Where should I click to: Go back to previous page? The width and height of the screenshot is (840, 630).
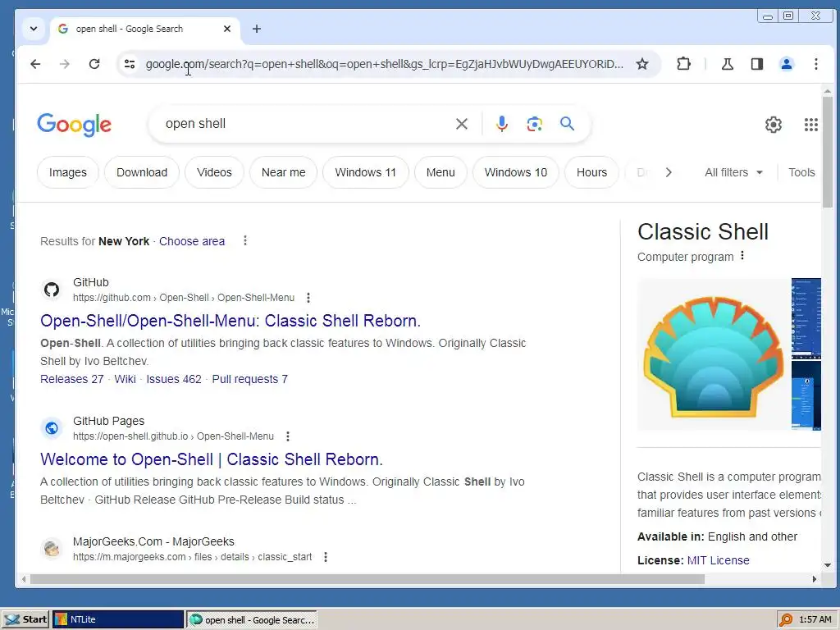35,64
